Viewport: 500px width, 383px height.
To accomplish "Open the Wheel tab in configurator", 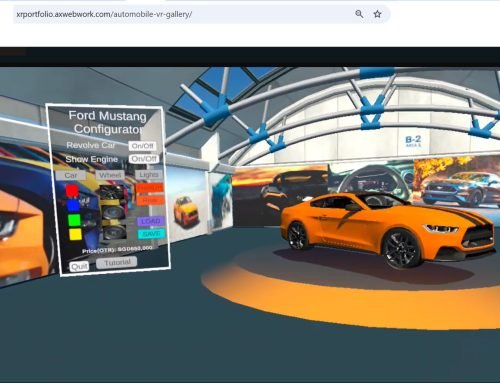I will [110, 175].
